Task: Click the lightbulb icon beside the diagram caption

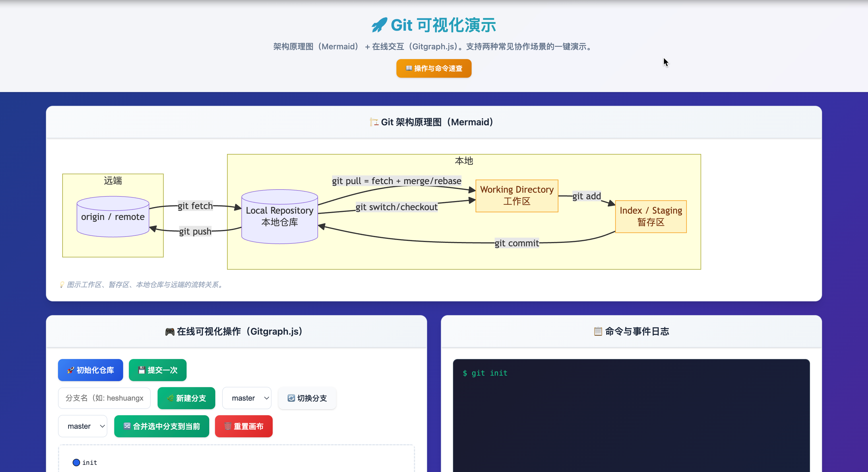Action: pos(62,285)
